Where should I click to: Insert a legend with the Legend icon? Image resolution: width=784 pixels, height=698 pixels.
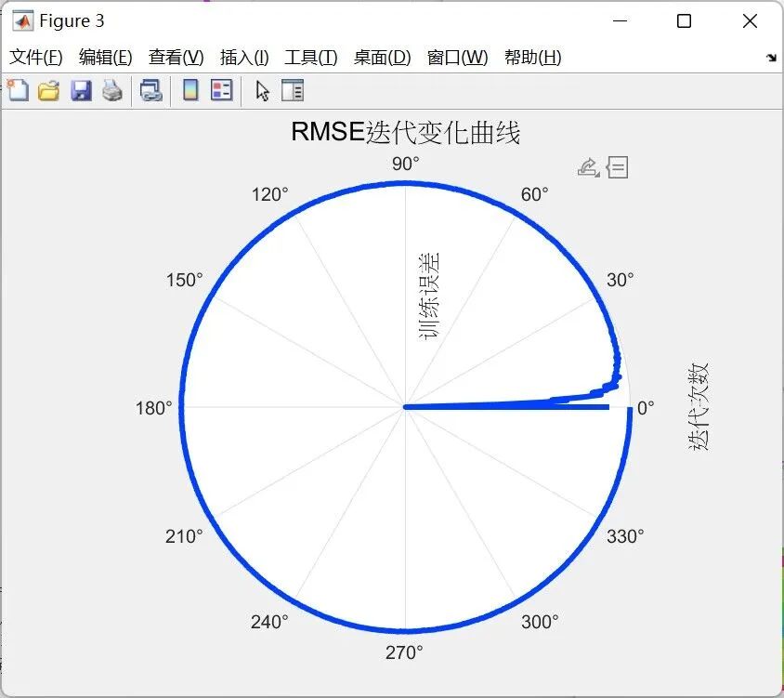click(221, 90)
